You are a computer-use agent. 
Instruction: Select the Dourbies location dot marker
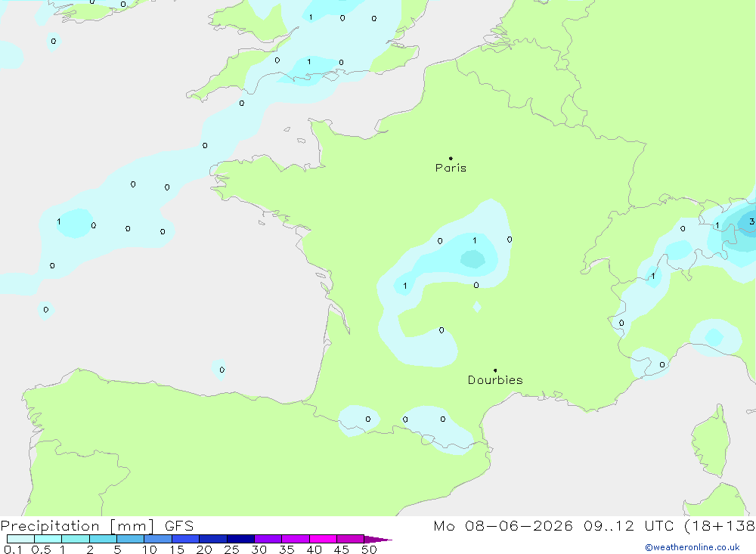pos(495,370)
